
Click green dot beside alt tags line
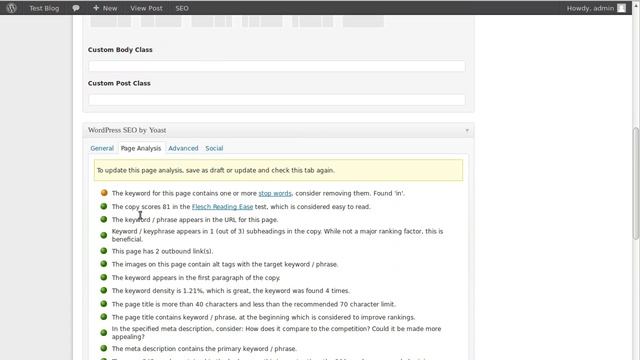tap(104, 264)
